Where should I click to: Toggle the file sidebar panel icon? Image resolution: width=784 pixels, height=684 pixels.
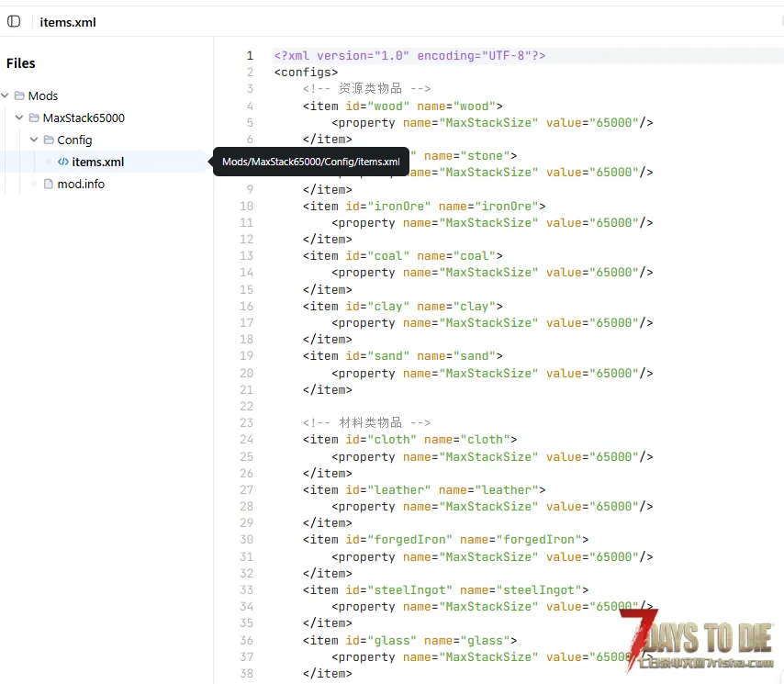coord(14,21)
